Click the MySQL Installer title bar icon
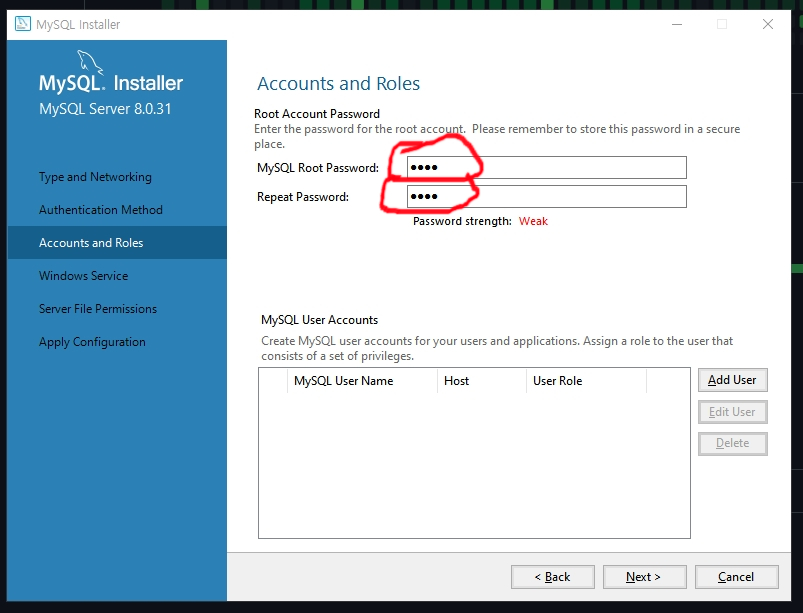 coord(23,24)
